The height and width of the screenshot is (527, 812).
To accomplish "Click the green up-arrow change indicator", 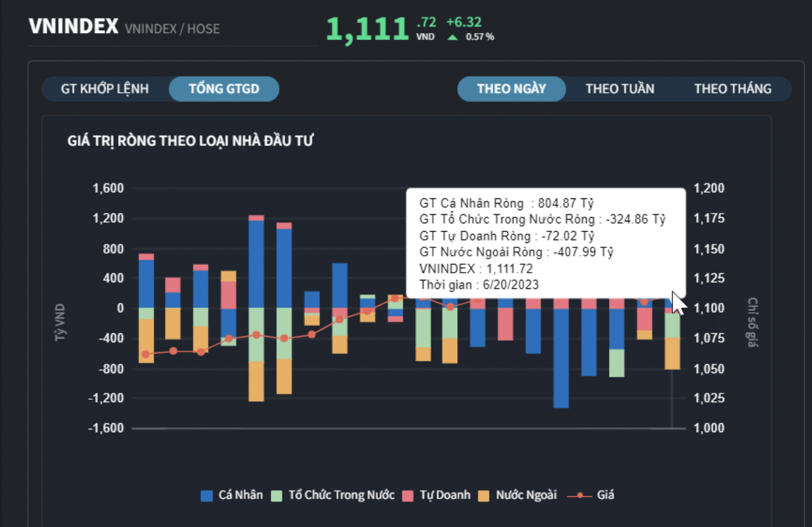I will point(452,37).
